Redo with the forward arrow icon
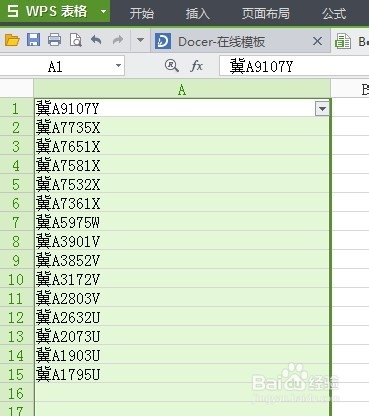 click(118, 40)
